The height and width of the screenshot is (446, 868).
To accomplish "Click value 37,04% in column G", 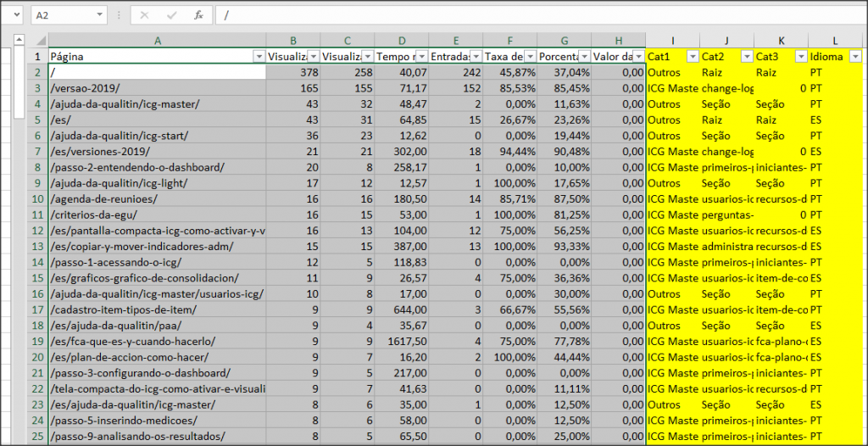I will [564, 73].
